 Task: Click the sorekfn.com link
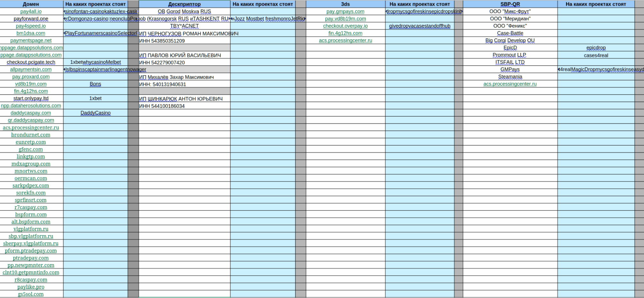(x=31, y=193)
